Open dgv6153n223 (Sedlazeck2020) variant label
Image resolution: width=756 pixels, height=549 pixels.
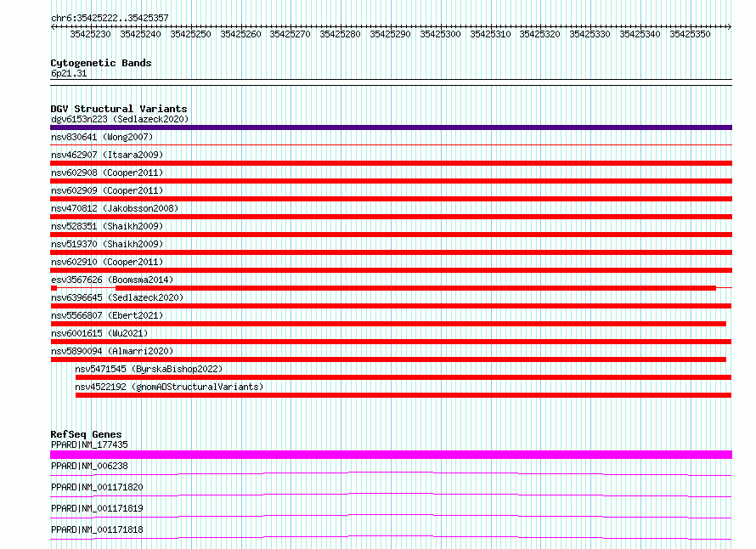click(120, 119)
